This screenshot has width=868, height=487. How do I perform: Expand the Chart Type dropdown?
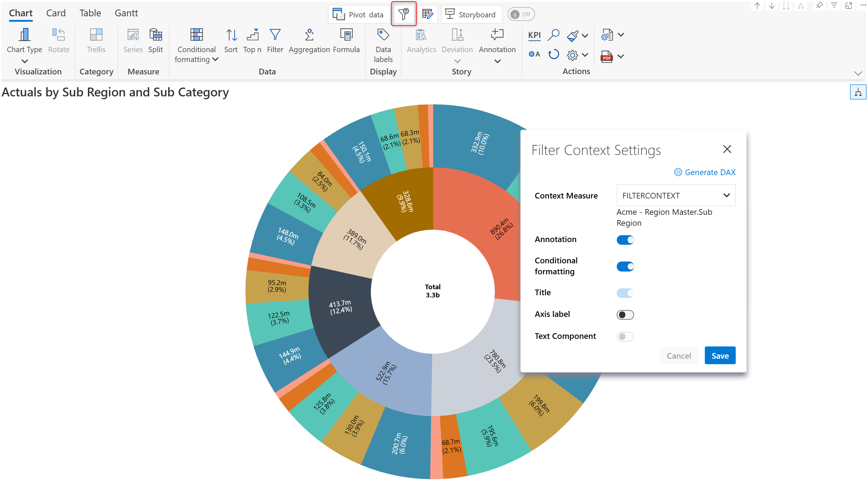coord(24,61)
